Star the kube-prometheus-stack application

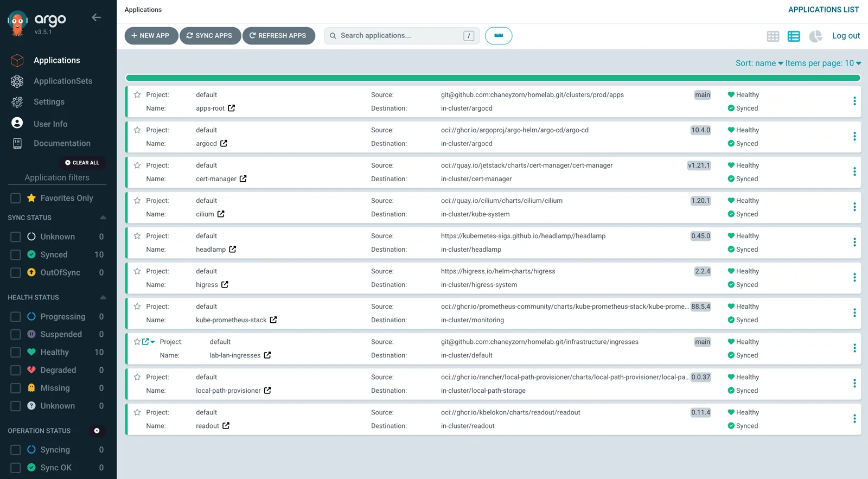[x=137, y=306]
